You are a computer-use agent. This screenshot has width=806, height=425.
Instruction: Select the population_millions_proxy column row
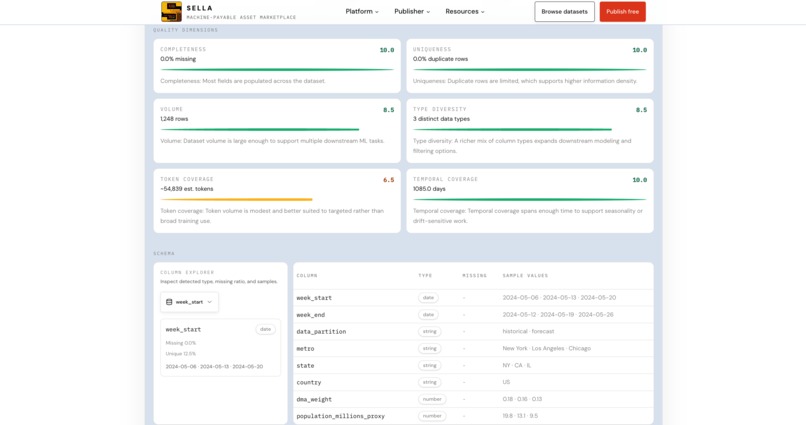pos(473,416)
